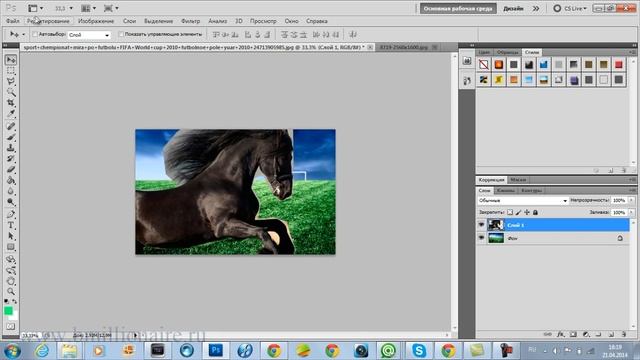
Task: Apply the no-style swatch
Action: (484, 64)
